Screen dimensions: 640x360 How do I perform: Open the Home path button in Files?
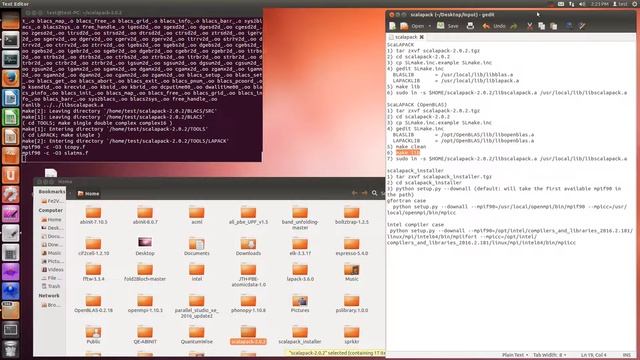[89, 193]
